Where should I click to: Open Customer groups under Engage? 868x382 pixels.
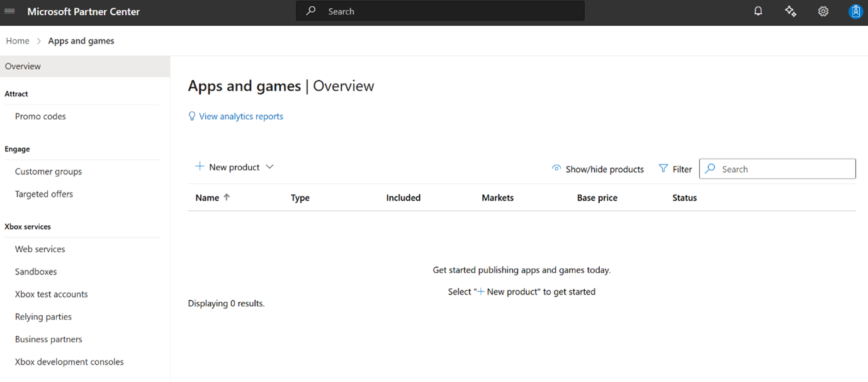pos(48,171)
